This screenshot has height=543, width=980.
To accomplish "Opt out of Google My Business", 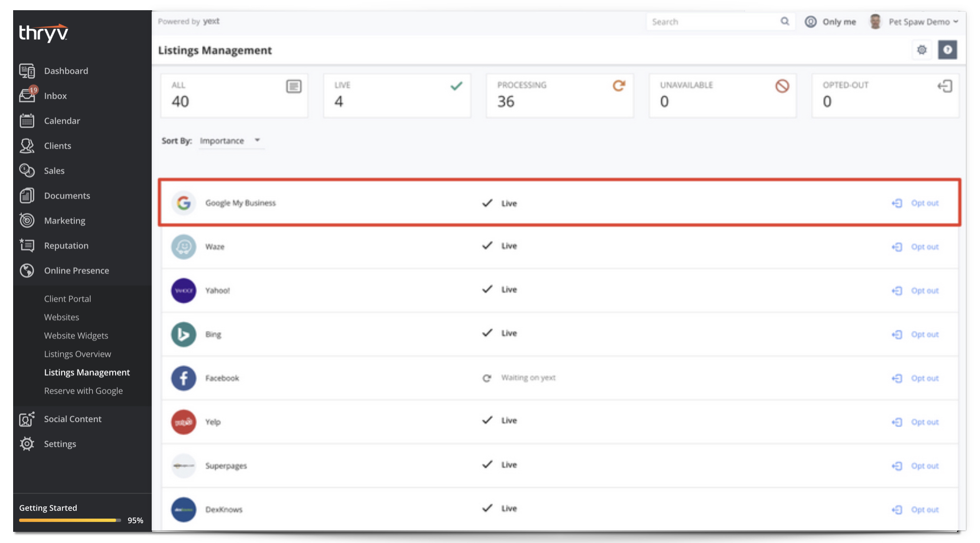I will pos(915,203).
